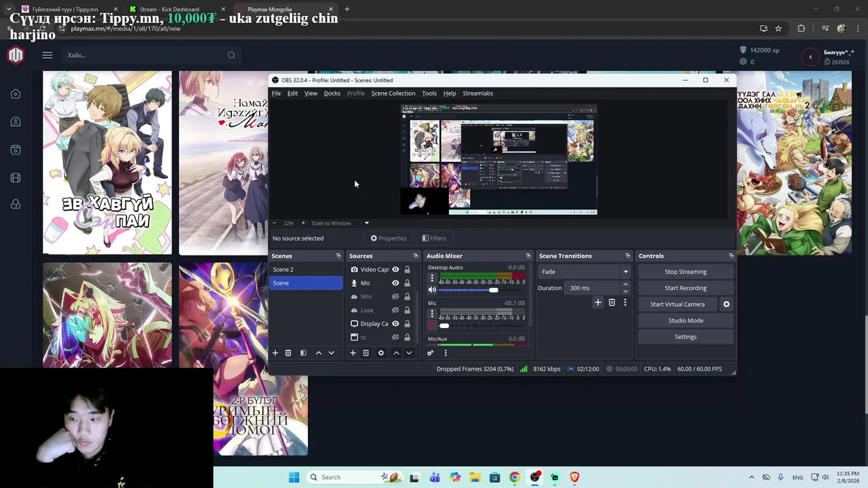Image resolution: width=868 pixels, height=488 pixels.
Task: Open OBS Tools menu
Action: tap(429, 94)
